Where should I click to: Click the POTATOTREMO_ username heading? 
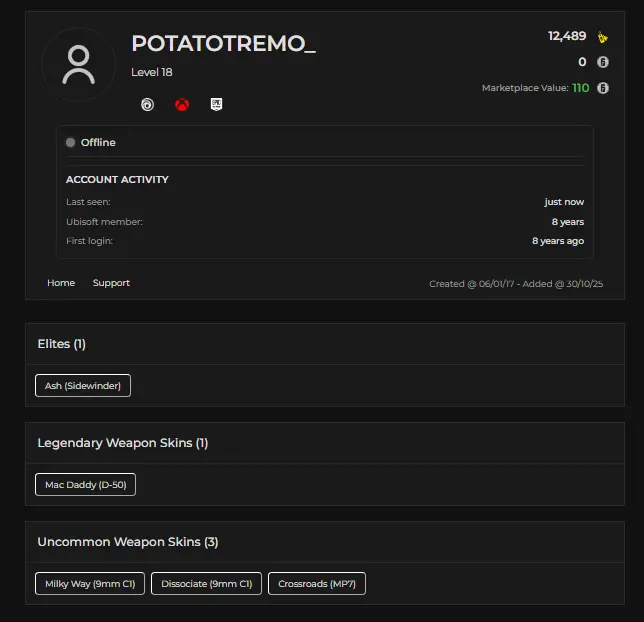[x=223, y=43]
